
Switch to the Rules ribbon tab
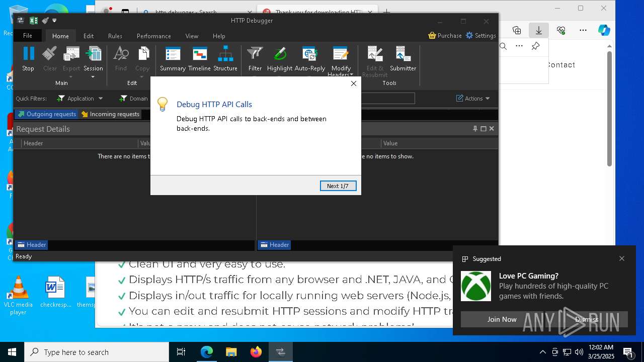(115, 36)
